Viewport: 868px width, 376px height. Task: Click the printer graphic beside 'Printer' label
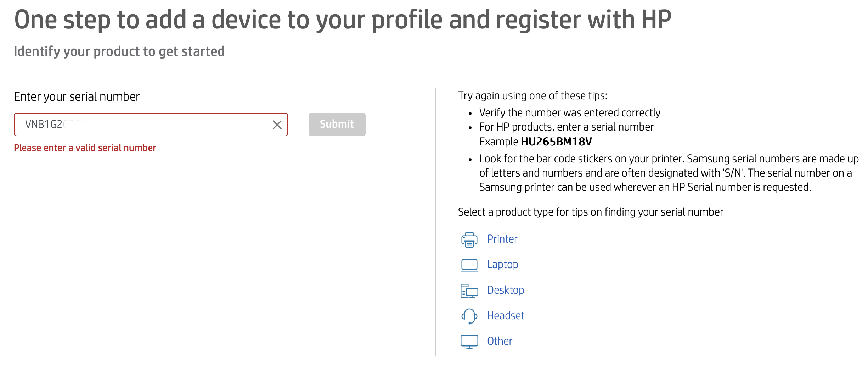tap(469, 239)
